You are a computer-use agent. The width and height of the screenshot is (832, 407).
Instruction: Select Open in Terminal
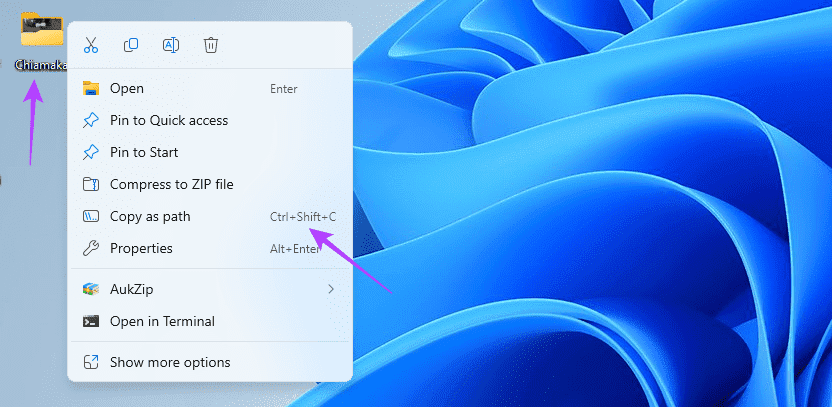click(210, 321)
